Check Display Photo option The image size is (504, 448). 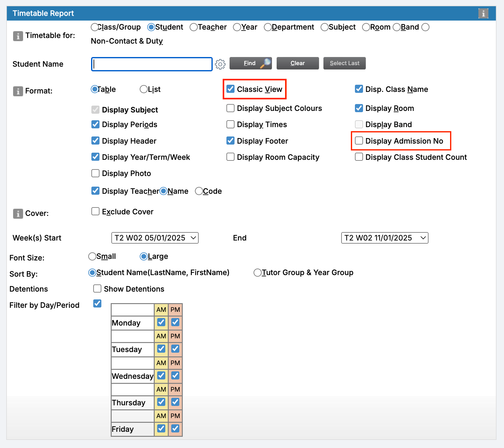pos(95,173)
